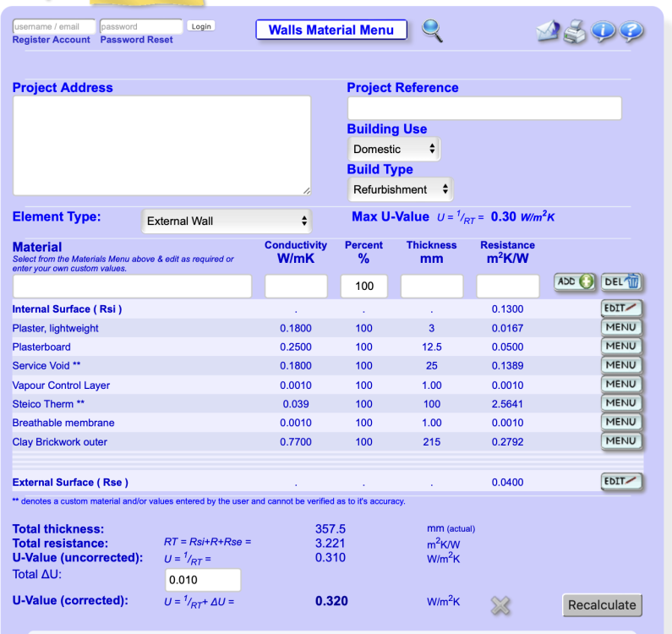The width and height of the screenshot is (672, 634).
Task: Click the email envelope icon
Action: [548, 31]
